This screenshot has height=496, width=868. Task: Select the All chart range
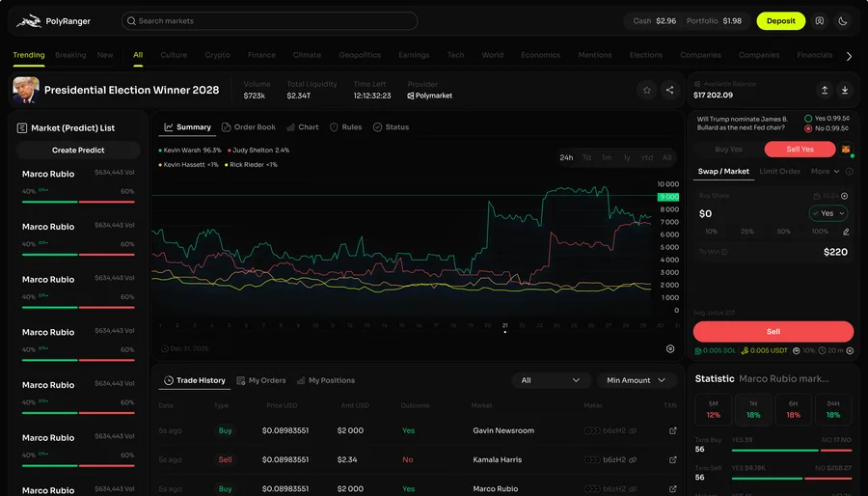tap(667, 157)
